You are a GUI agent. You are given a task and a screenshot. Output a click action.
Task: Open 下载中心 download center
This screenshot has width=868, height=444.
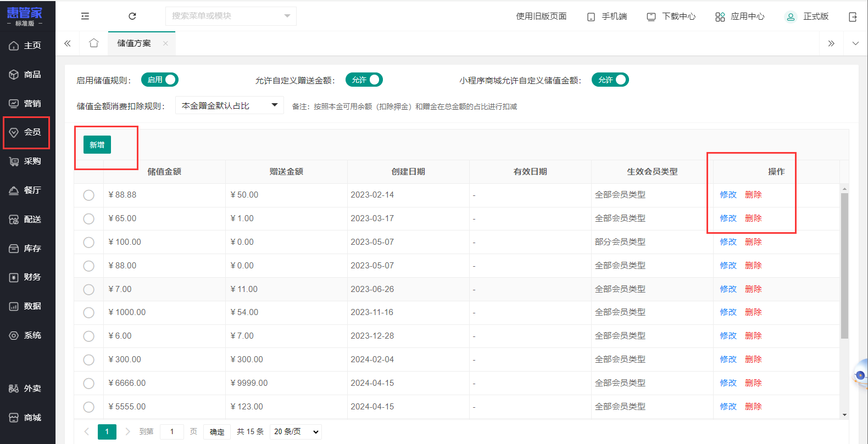pyautogui.click(x=671, y=16)
